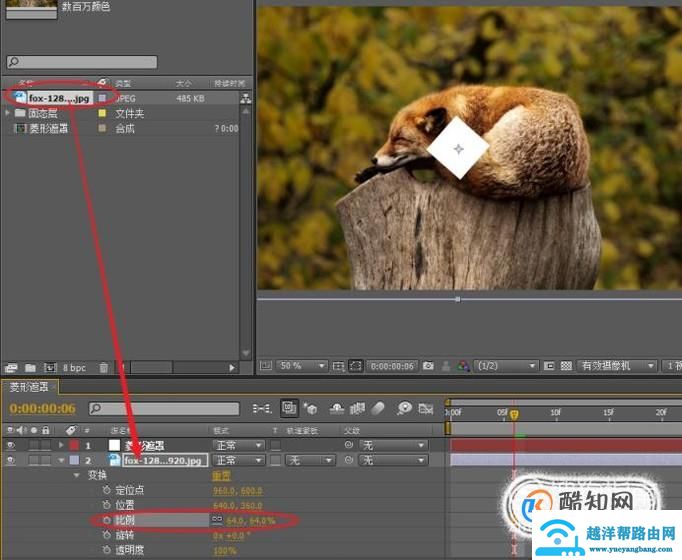Show the last snapshot with the person icon
The height and width of the screenshot is (560, 682).
[446, 366]
